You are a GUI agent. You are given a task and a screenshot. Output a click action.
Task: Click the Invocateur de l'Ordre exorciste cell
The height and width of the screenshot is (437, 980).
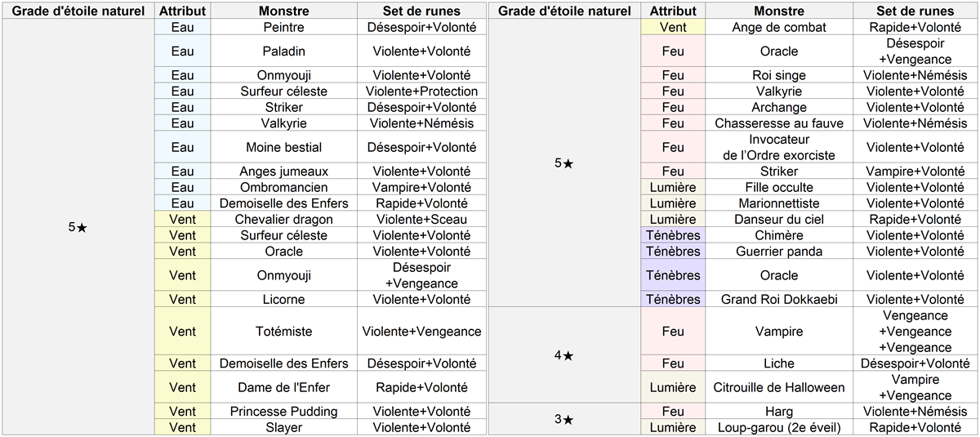[778, 147]
